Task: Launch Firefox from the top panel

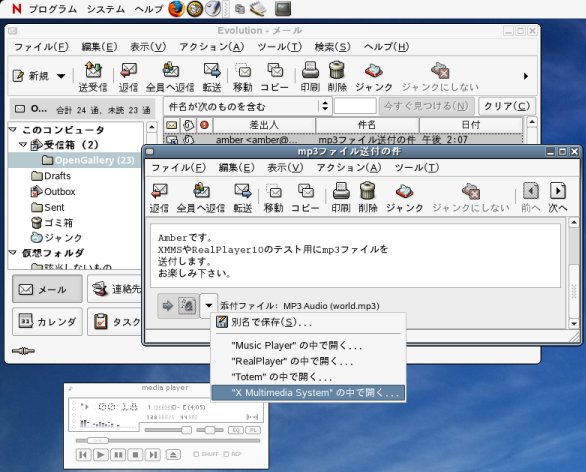Action: pyautogui.click(x=176, y=9)
